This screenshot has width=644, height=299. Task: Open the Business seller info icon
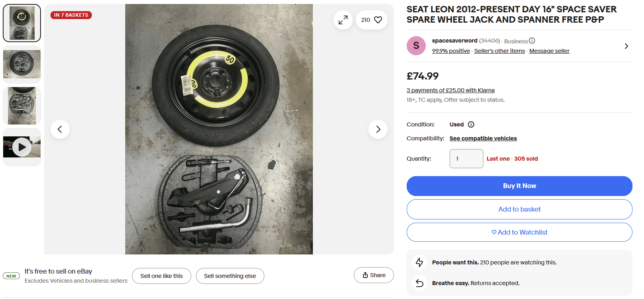pyautogui.click(x=532, y=41)
